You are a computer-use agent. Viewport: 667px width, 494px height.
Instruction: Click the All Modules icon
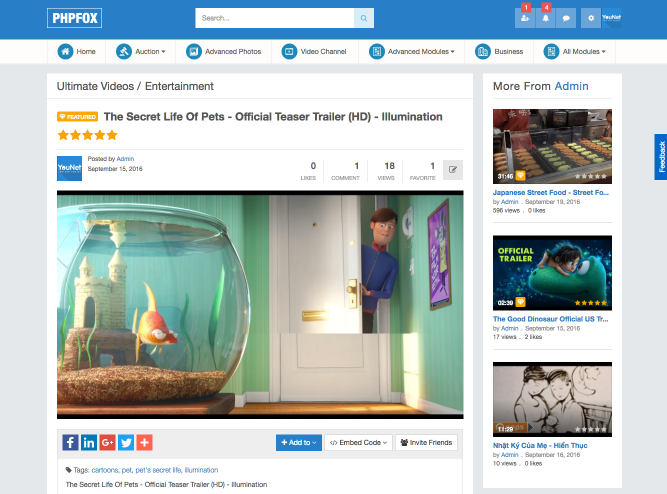[x=551, y=51]
